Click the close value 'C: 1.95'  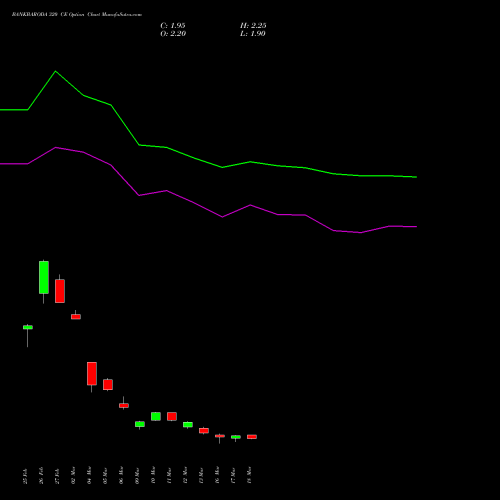(173, 26)
